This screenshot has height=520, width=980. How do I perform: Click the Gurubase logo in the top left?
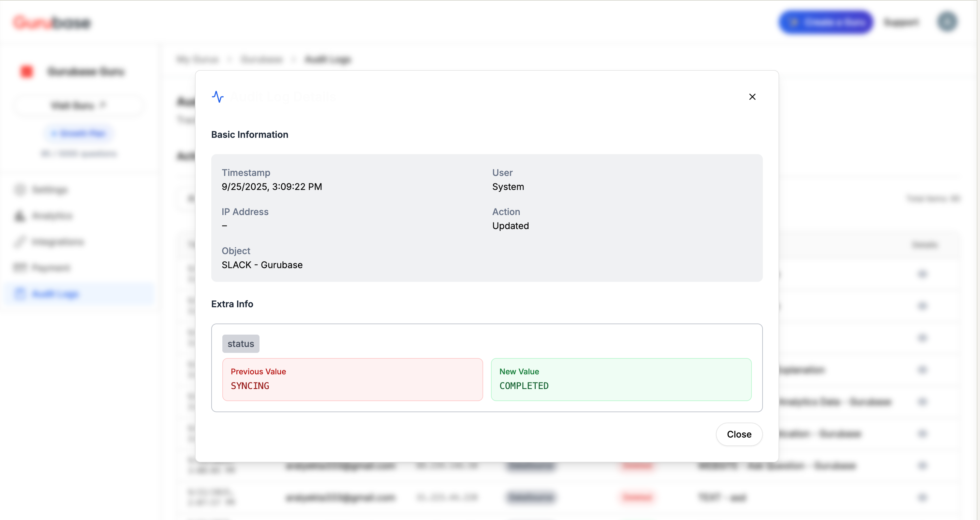(52, 23)
